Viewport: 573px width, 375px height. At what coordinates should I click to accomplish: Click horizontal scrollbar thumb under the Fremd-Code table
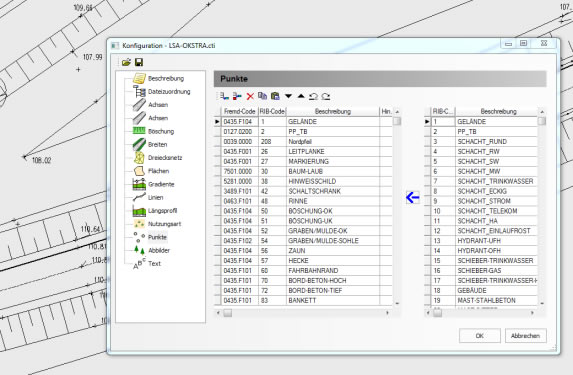(x=227, y=313)
